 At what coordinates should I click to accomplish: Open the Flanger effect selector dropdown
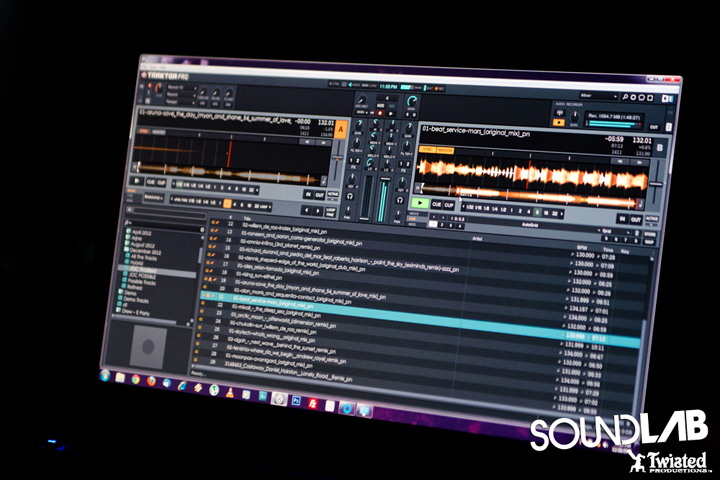pyautogui.click(x=181, y=102)
